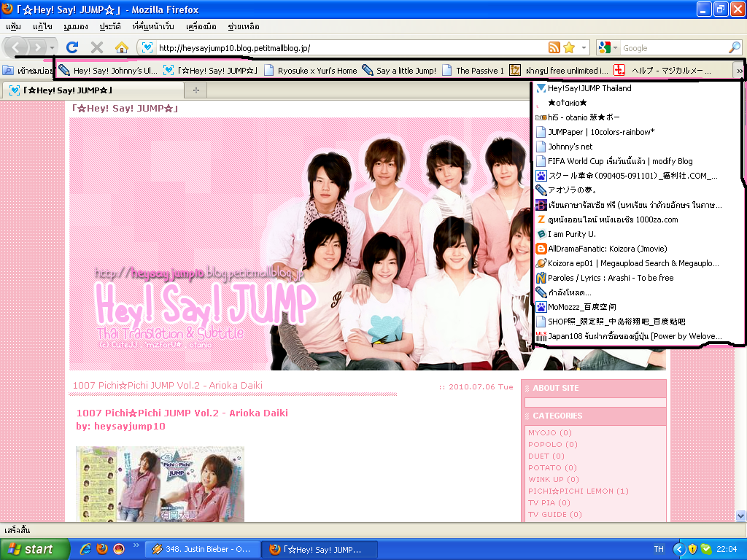Screen dimensions: 747x560
Task: Open the MYOJO (0) category
Action: 550,432
